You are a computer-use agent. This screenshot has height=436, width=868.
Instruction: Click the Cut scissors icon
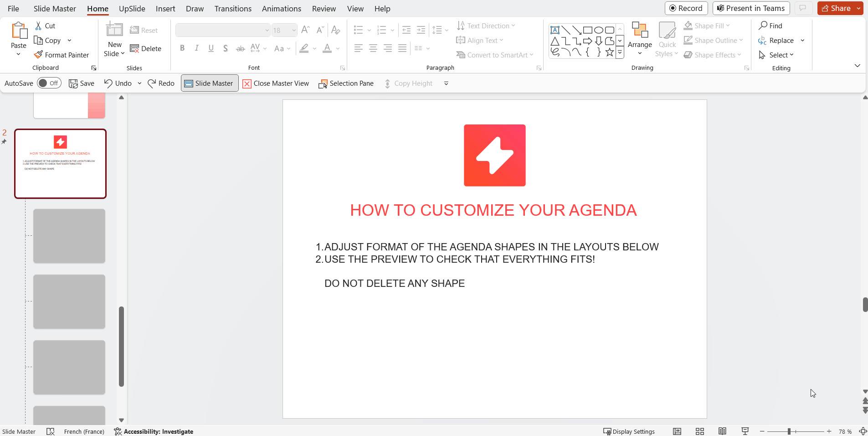click(x=38, y=26)
